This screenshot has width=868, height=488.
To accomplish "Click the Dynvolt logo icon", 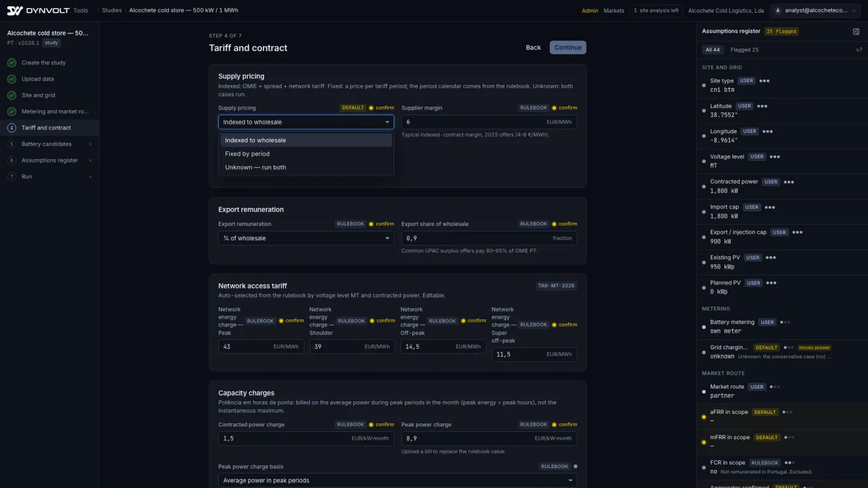I will [x=14, y=10].
